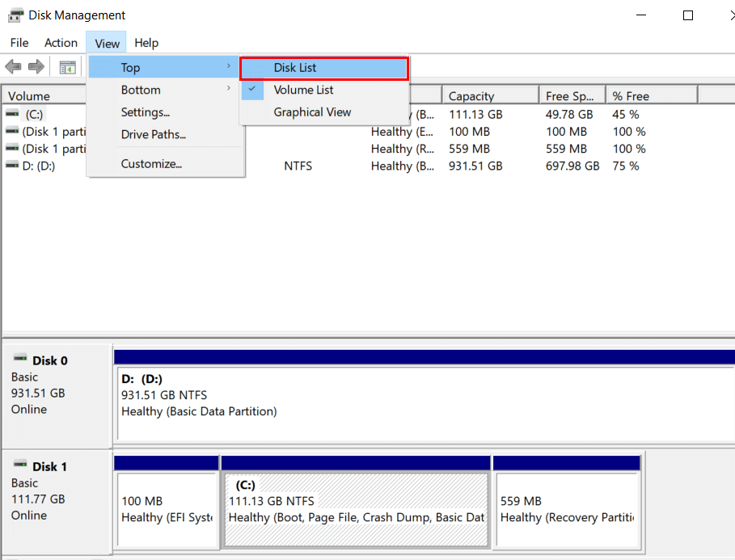
Task: Click the Show/Hide Console Tree toolbar icon
Action: pyautogui.click(x=68, y=67)
